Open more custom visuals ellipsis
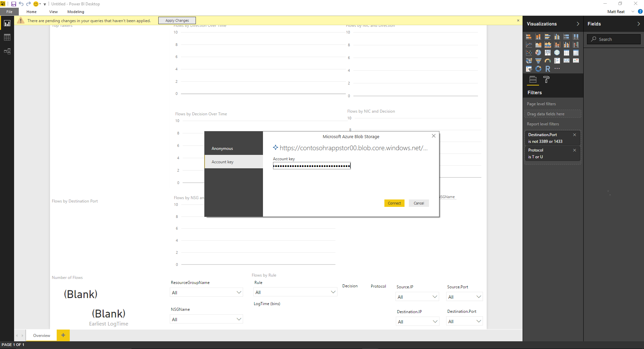The image size is (644, 349). [x=557, y=69]
